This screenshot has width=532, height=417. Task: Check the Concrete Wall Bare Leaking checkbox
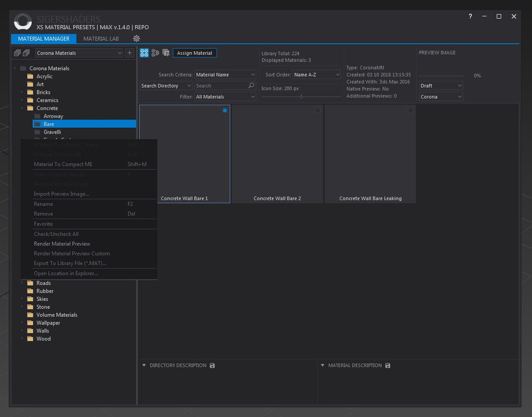point(410,111)
